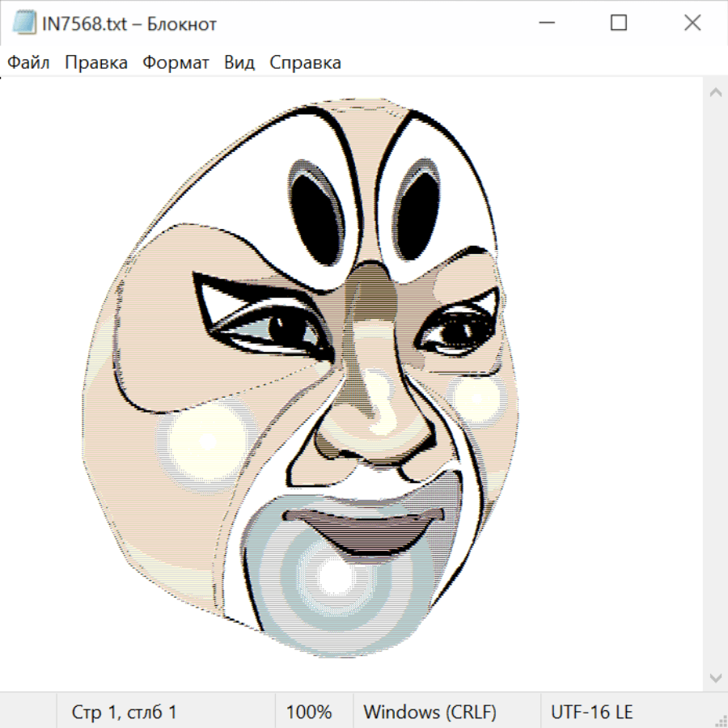Click the 'Стр 1, стлб 1' status field

click(x=124, y=712)
